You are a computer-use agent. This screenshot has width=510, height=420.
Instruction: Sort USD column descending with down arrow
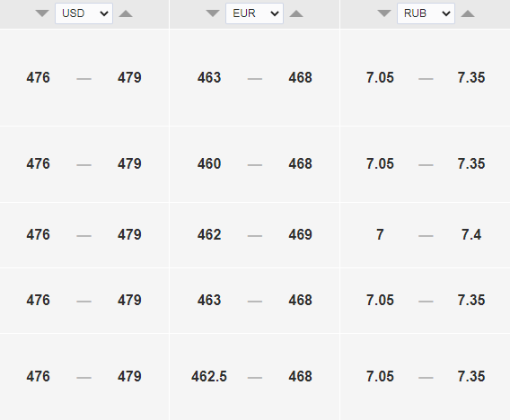[x=42, y=13]
